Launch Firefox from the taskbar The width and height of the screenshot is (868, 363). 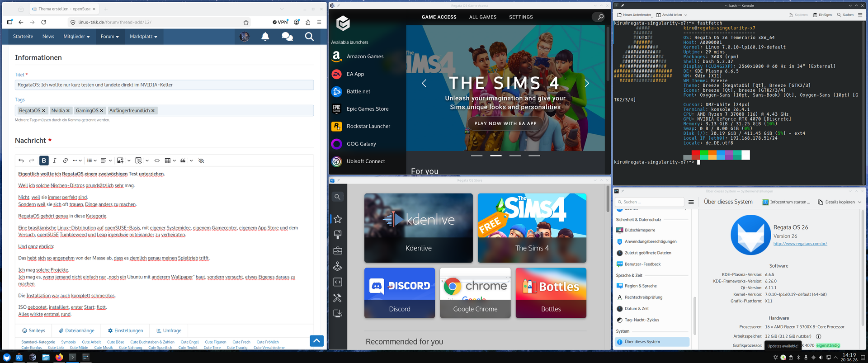tap(59, 357)
